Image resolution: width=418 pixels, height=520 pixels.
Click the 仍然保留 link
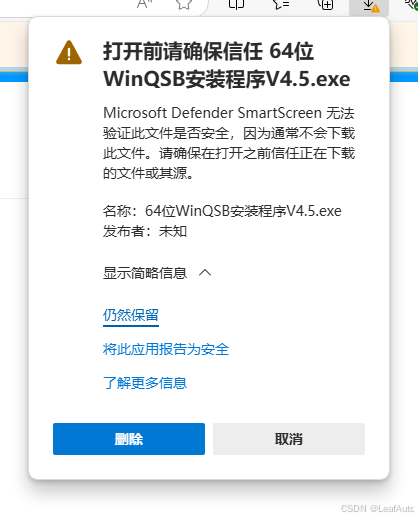click(x=131, y=315)
